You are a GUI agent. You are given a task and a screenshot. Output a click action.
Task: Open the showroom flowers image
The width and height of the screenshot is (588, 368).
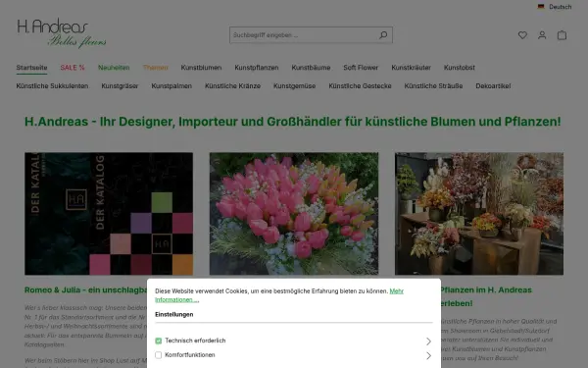coord(479,214)
